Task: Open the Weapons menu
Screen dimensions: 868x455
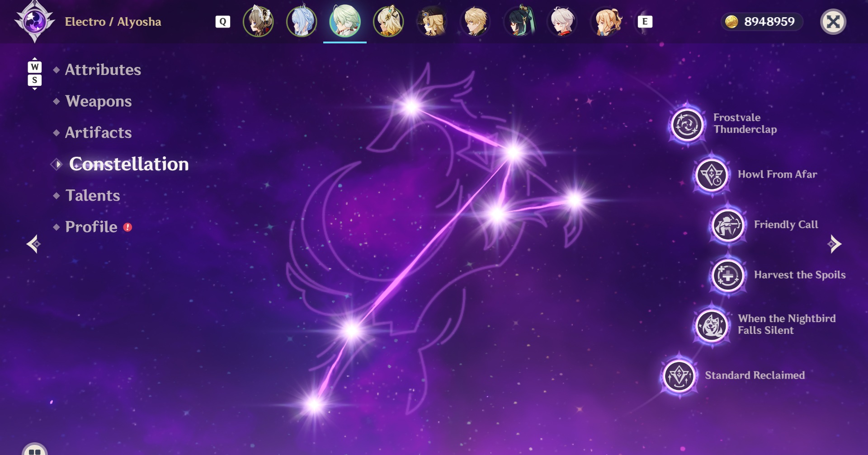Action: [x=99, y=101]
